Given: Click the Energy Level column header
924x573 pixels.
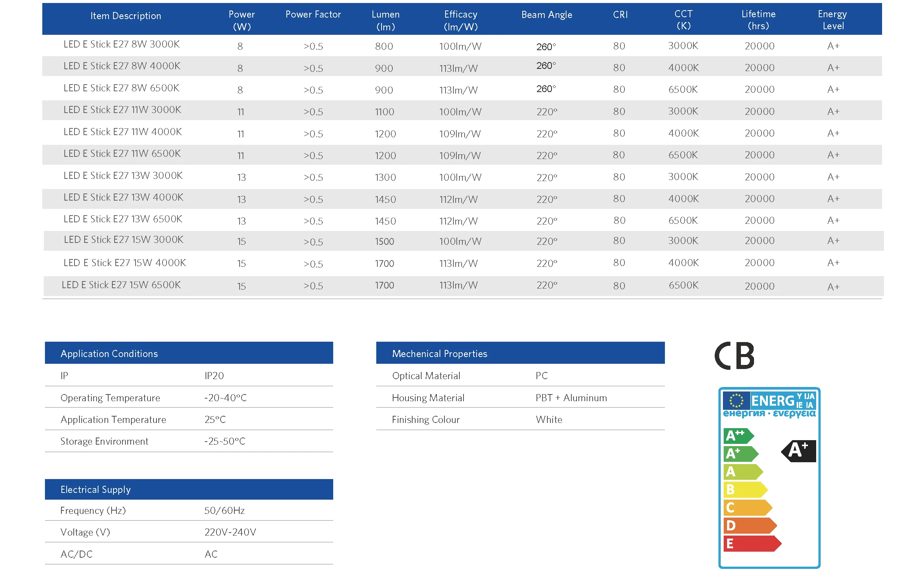Looking at the screenshot, I should [x=833, y=20].
